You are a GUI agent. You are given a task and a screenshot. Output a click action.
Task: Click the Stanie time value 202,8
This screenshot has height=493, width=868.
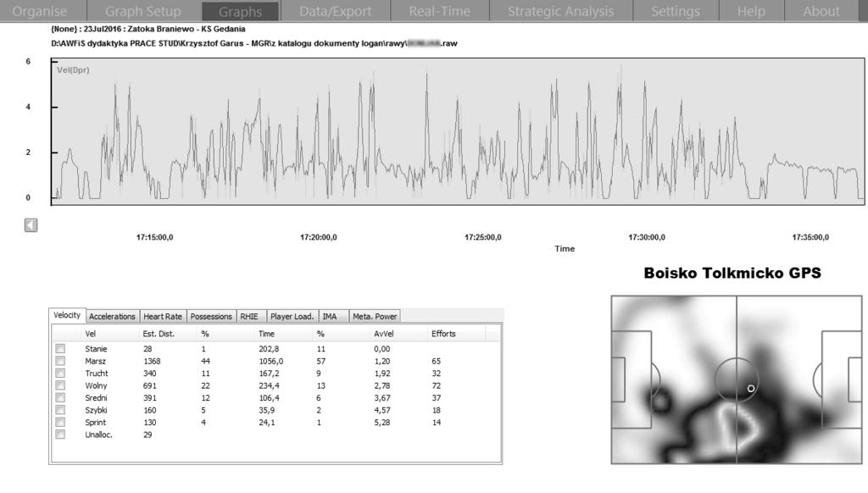[269, 349]
